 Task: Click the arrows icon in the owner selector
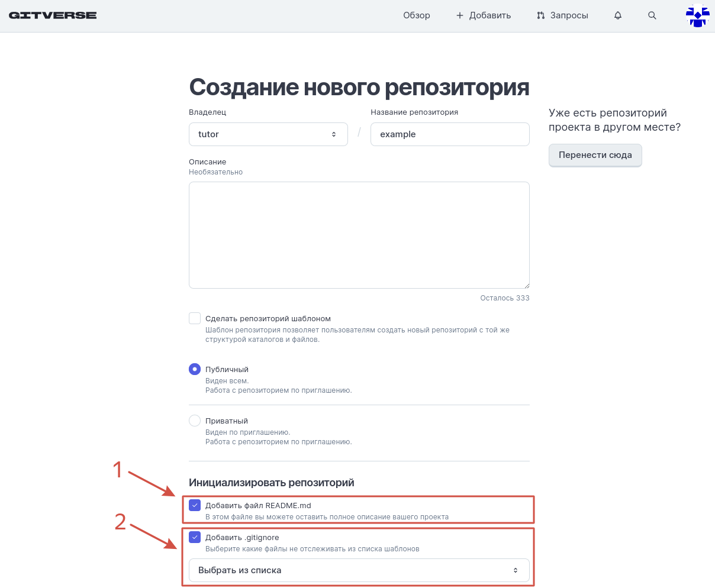pyautogui.click(x=334, y=134)
